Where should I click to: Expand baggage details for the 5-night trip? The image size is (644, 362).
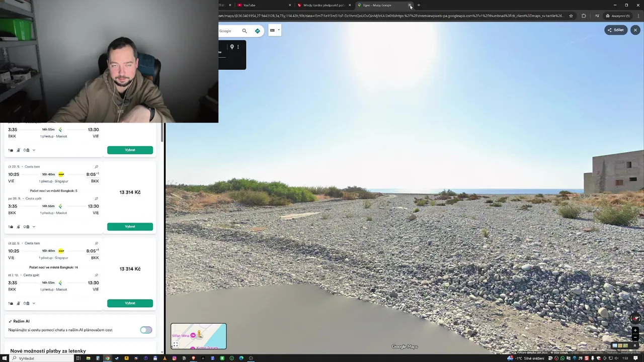pos(34,227)
